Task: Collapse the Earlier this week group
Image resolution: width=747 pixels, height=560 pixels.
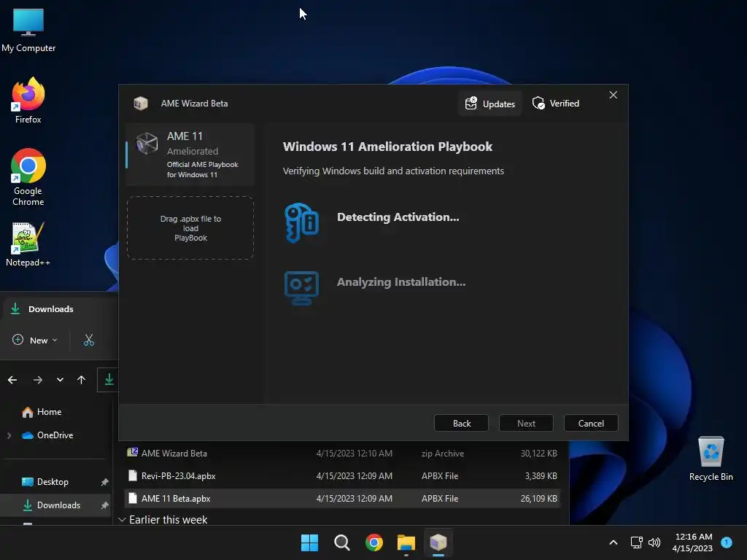Action: point(122,519)
